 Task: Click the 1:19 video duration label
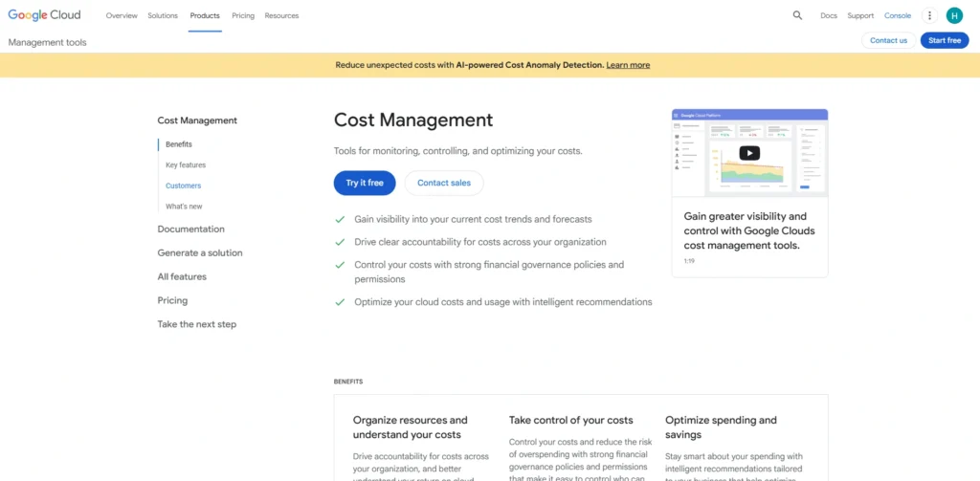(689, 261)
